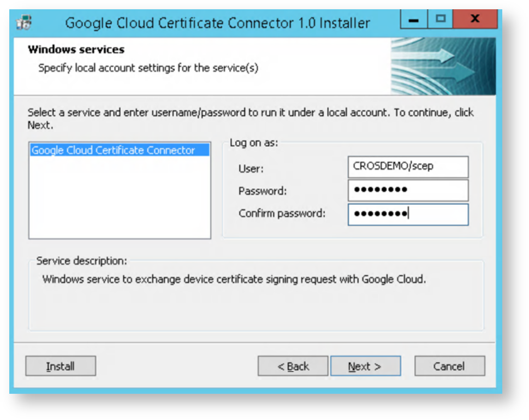Click the "Confirm password:" label
The image size is (529, 420).
point(282,214)
